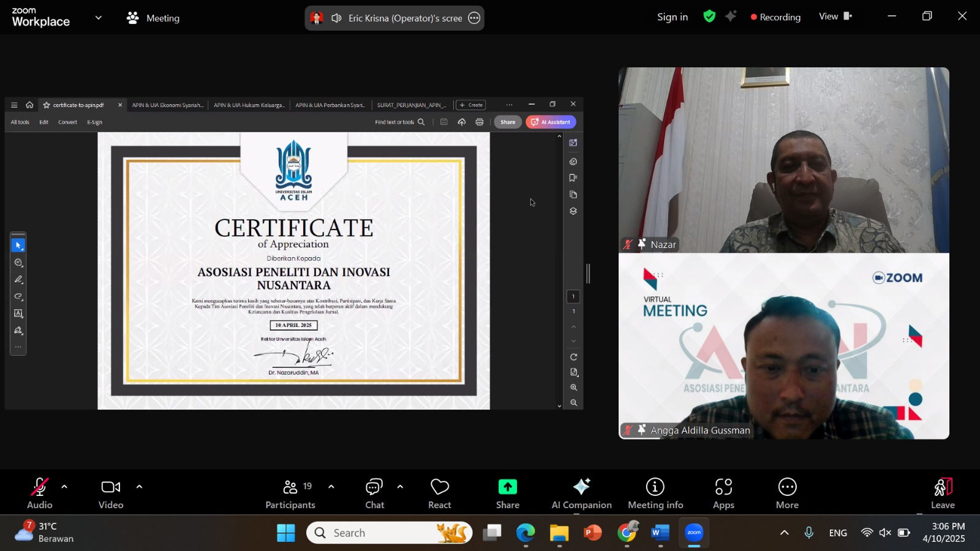Open Microsoft Word from taskbar
The width and height of the screenshot is (980, 551).
(x=660, y=533)
